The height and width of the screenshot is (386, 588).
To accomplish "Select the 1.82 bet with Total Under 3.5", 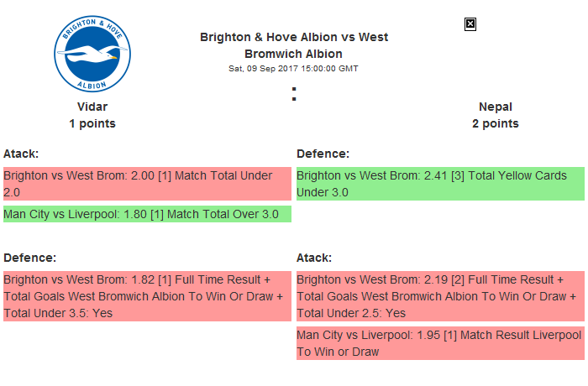I will coord(146,296).
